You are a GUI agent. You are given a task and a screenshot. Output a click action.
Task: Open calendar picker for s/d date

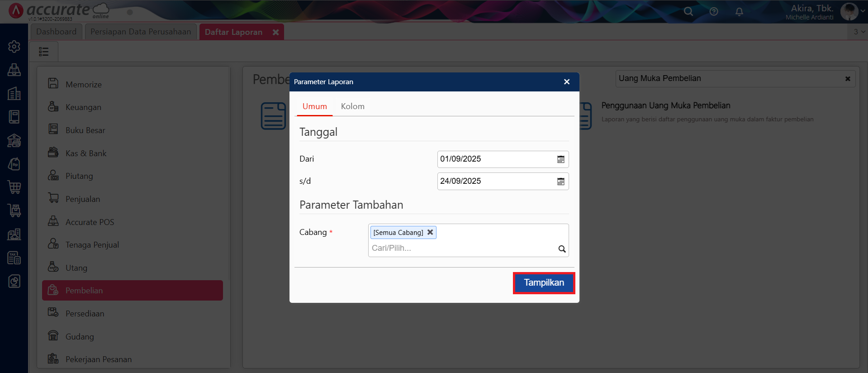tap(560, 182)
